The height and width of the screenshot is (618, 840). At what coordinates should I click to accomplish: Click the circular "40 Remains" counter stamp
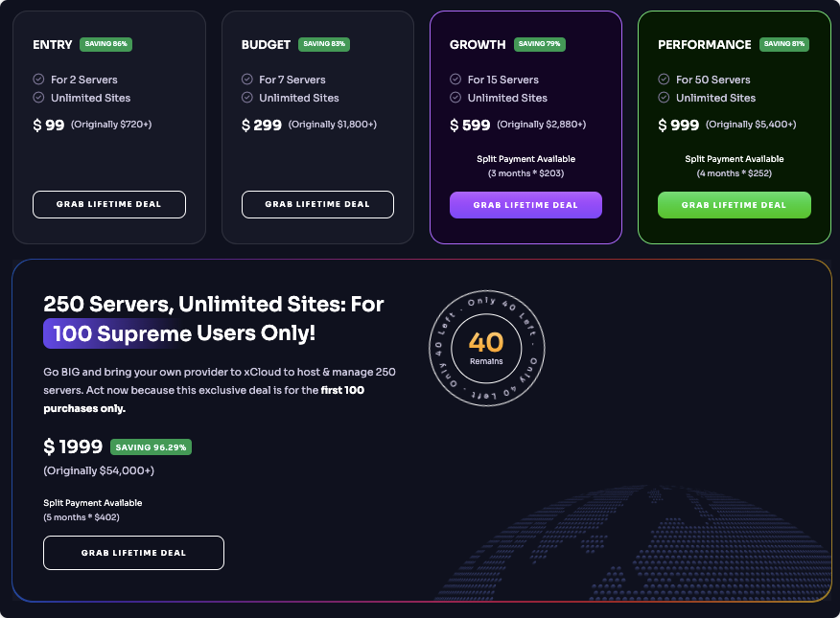(x=487, y=349)
